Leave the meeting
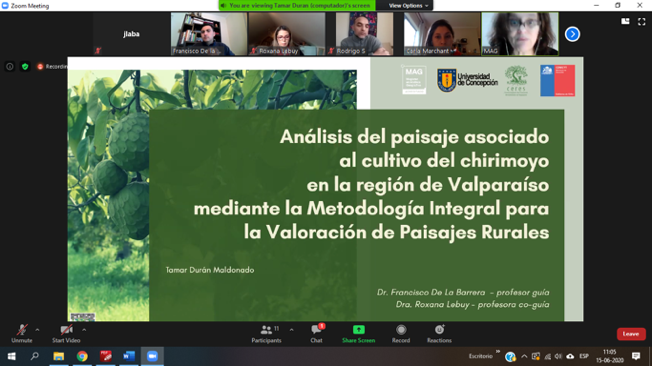 pos(631,334)
